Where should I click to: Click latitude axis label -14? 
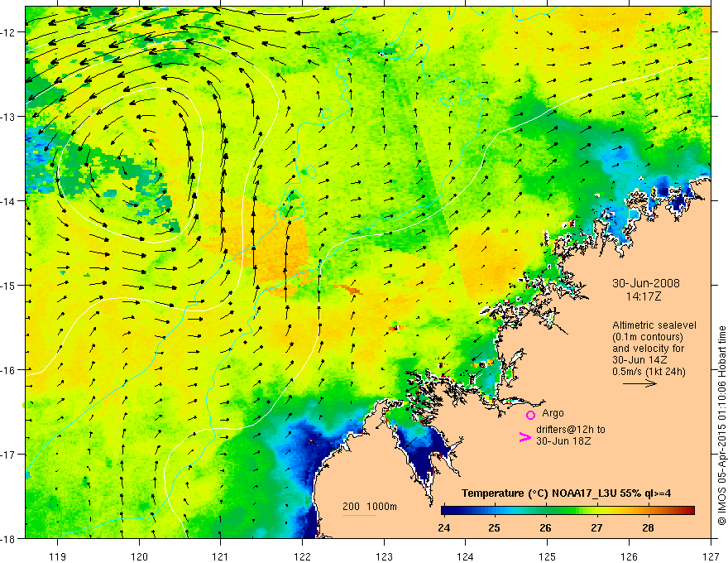(x=9, y=201)
